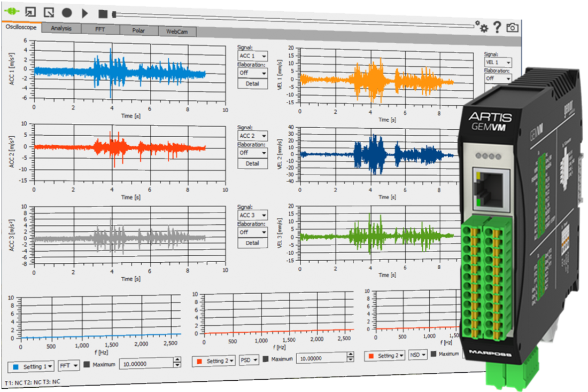
Task: Open the blue Setting 1 dropdown
Action: click(32, 366)
